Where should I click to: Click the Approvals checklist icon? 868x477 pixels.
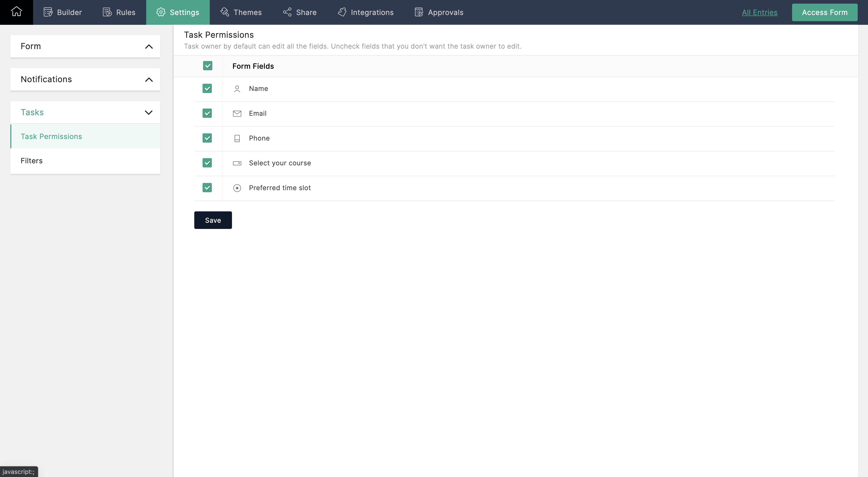419,12
